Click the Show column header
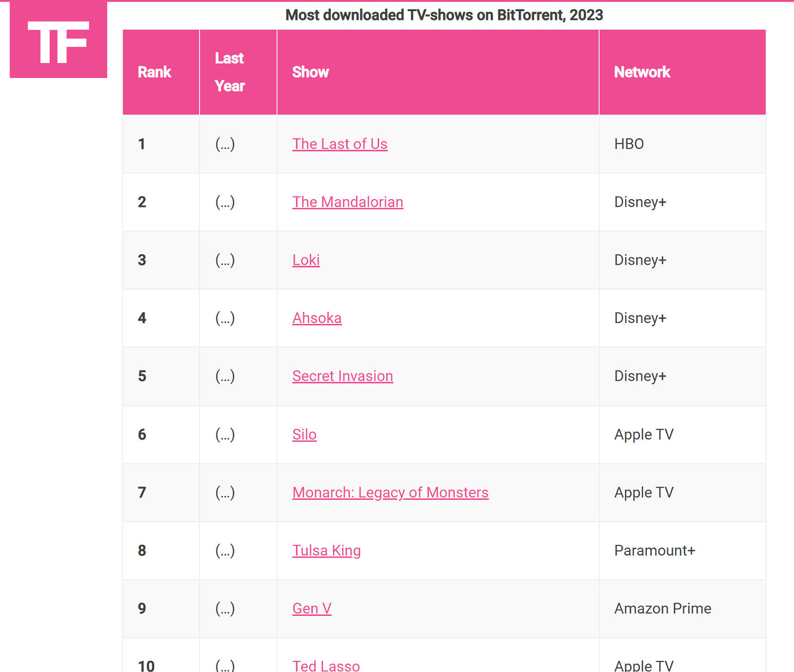The height and width of the screenshot is (672, 794). tap(311, 72)
